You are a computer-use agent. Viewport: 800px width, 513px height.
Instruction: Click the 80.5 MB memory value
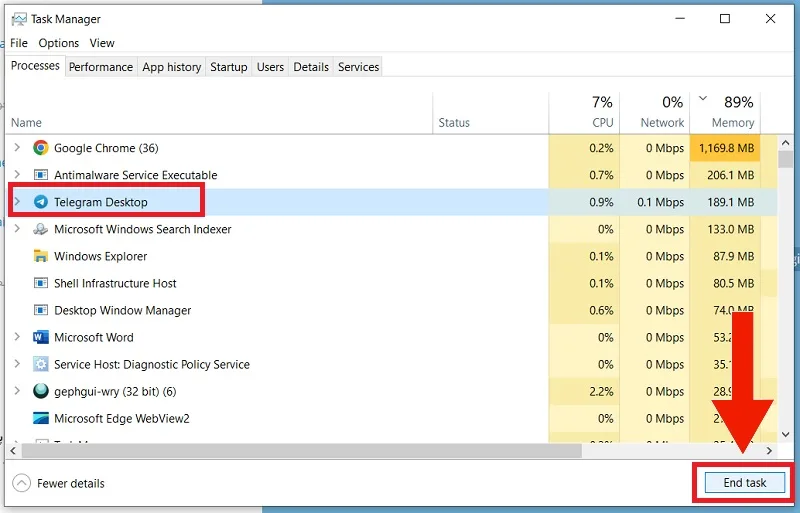[733, 283]
